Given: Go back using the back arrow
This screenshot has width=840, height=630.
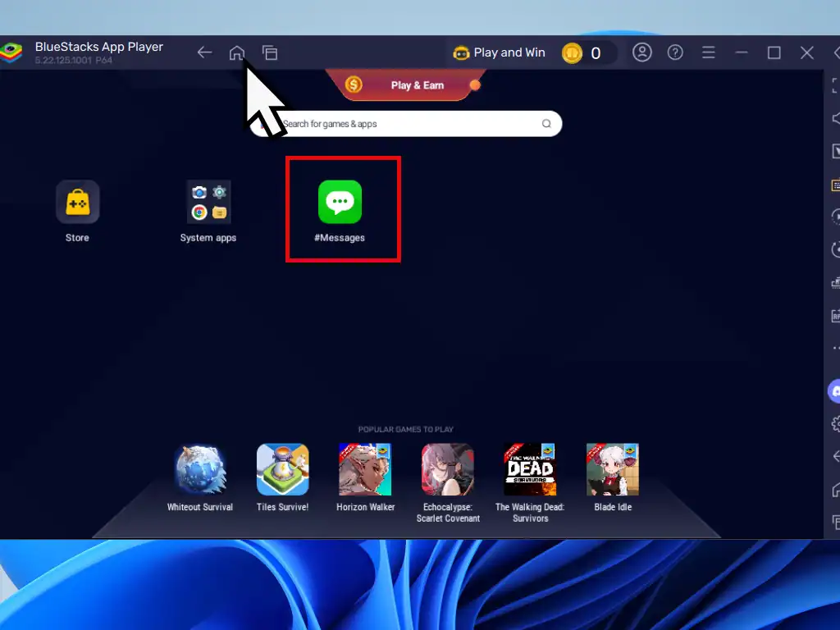Looking at the screenshot, I should [x=204, y=53].
